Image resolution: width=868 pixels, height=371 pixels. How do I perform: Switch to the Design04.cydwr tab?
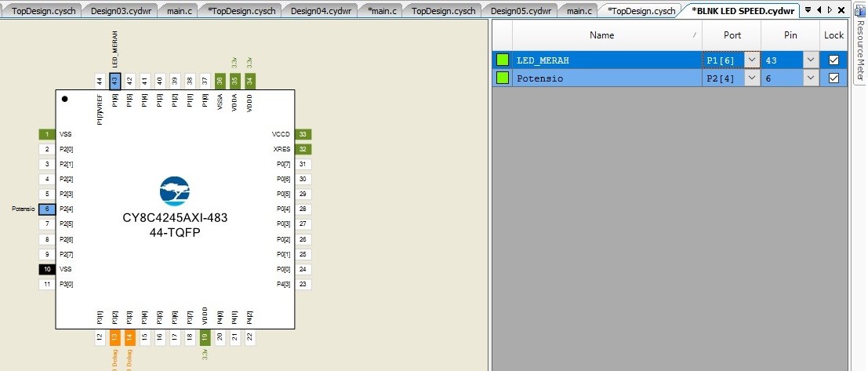pyautogui.click(x=320, y=10)
